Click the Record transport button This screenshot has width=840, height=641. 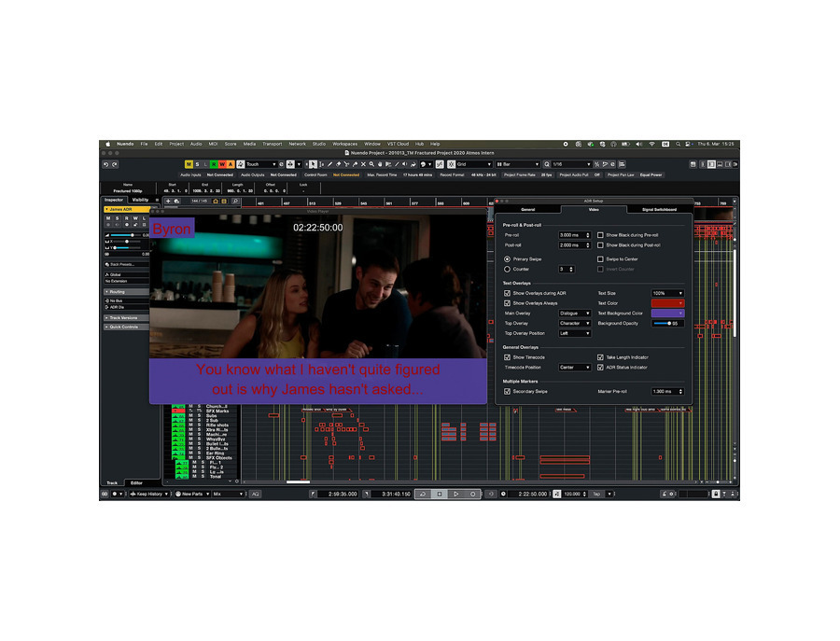click(472, 494)
